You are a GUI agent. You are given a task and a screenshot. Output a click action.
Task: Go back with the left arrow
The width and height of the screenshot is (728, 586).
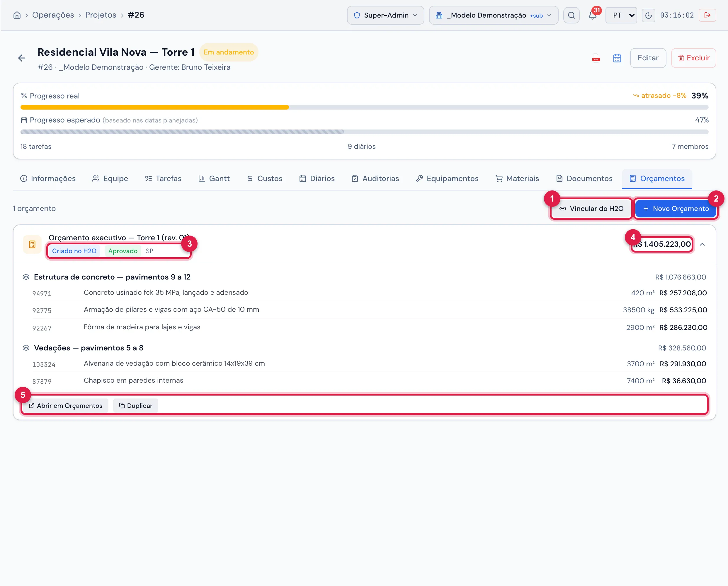(22, 58)
